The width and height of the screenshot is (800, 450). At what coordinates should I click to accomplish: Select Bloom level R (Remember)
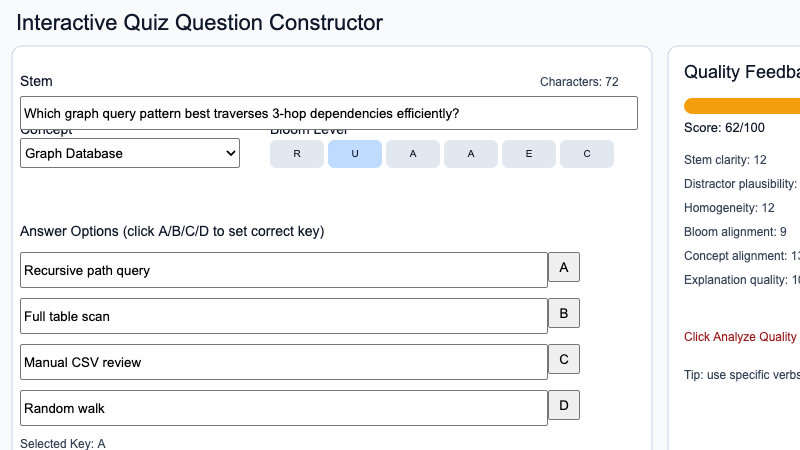point(297,154)
